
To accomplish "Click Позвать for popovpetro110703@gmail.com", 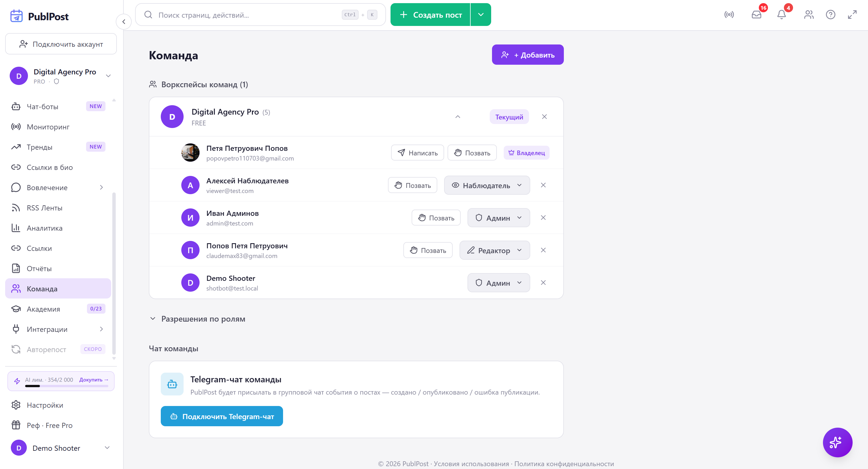I will (x=472, y=153).
